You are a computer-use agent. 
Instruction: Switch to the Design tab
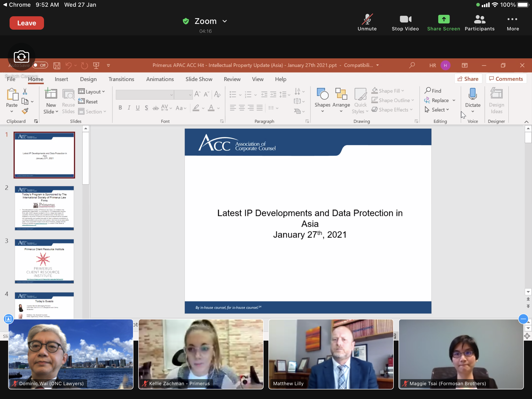(88, 79)
